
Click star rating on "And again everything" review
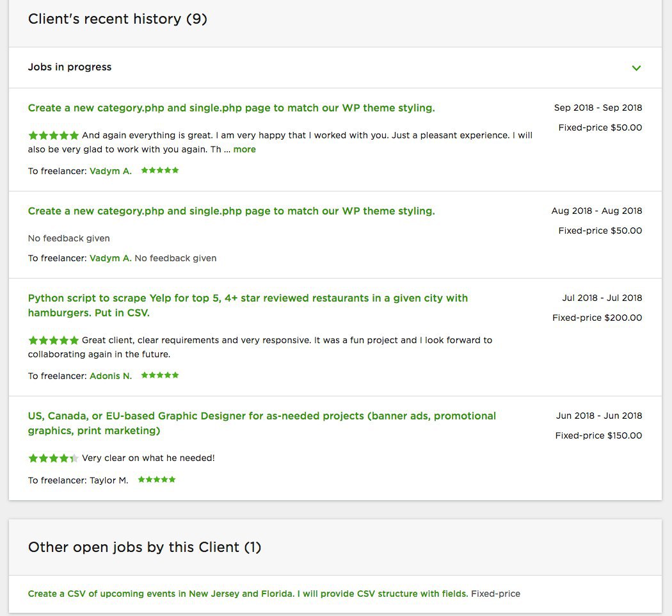[x=53, y=136]
